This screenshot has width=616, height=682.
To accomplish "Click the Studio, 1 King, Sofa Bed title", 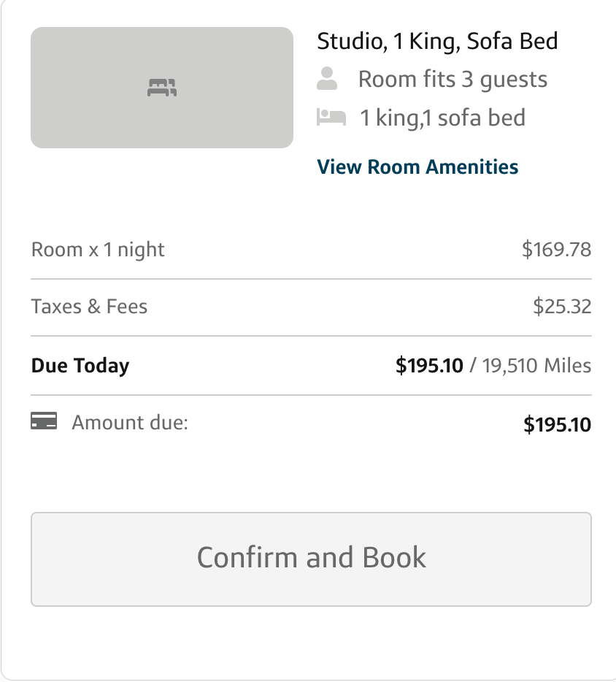I will tap(437, 41).
